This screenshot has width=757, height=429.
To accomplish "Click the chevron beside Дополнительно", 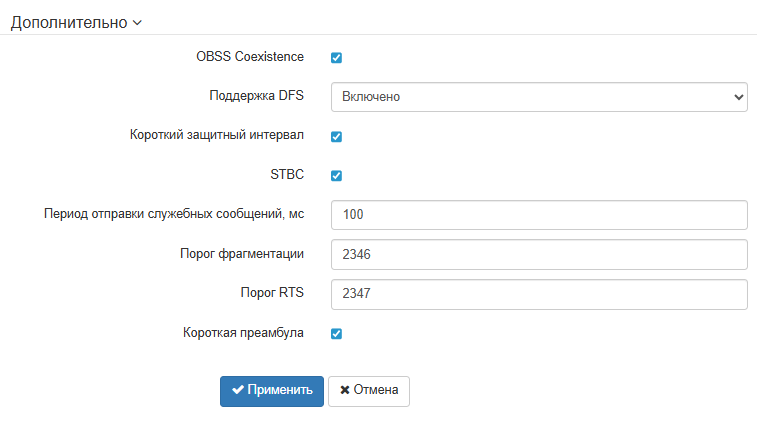I will coord(138,22).
